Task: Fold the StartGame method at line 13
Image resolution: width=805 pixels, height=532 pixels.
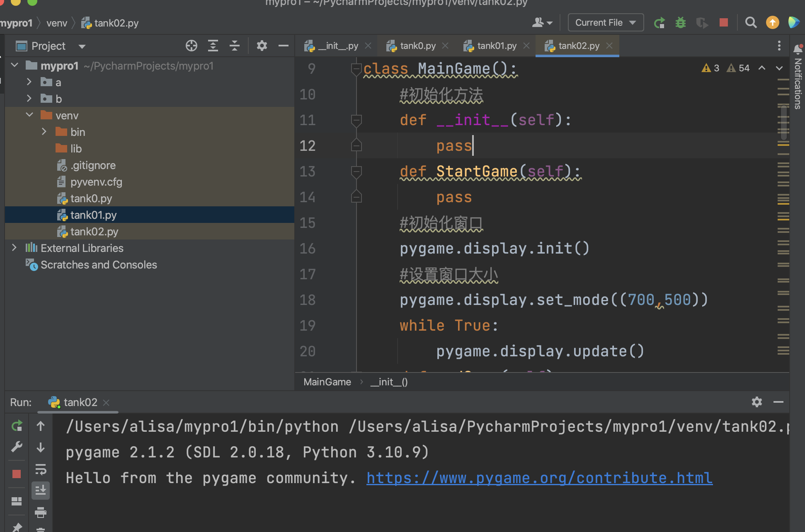Action: [x=356, y=172]
